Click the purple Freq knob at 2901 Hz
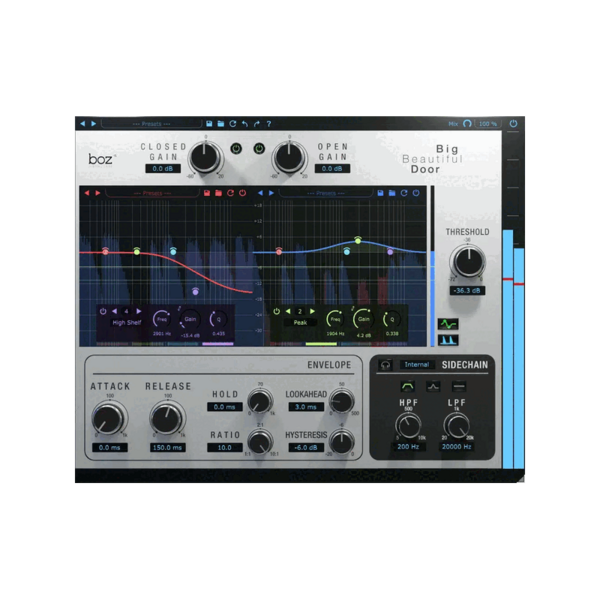This screenshot has height=600, width=600. pyautogui.click(x=162, y=319)
